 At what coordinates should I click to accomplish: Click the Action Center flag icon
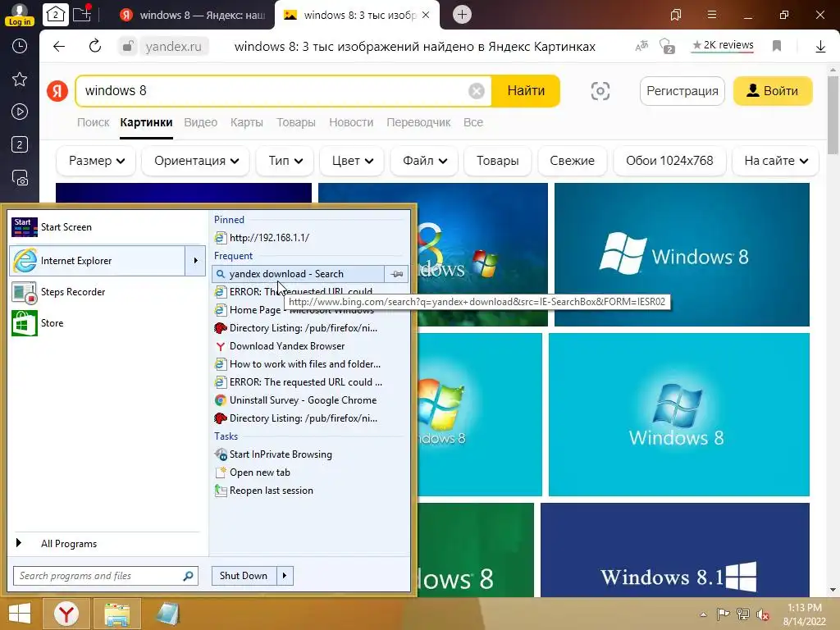point(723,614)
